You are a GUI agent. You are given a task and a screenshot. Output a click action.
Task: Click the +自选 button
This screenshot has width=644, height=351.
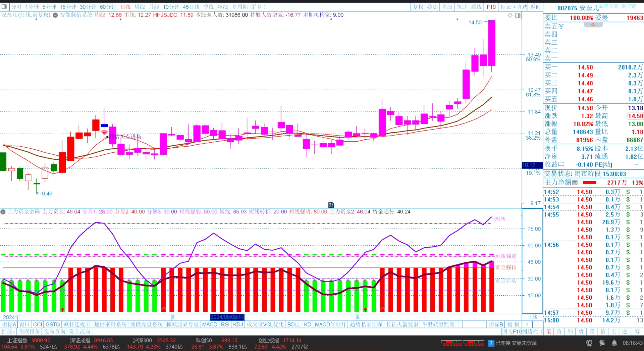[520, 7]
